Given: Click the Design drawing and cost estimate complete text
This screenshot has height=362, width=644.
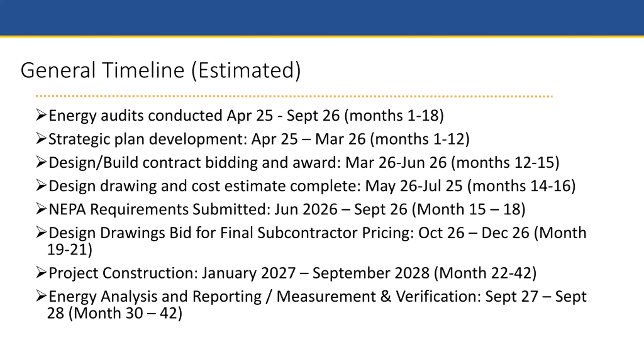Looking at the screenshot, I should (x=205, y=186).
